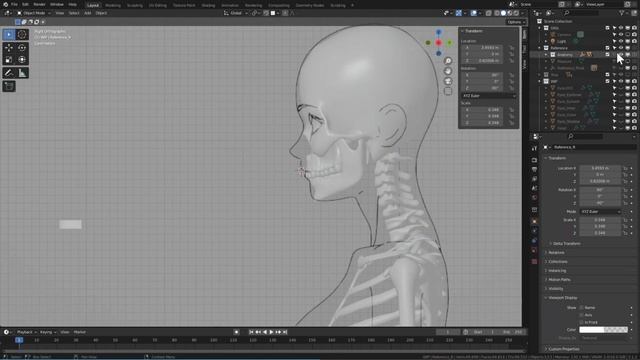Open the timeline Keying menu button
The height and width of the screenshot is (360, 640).
click(x=48, y=332)
